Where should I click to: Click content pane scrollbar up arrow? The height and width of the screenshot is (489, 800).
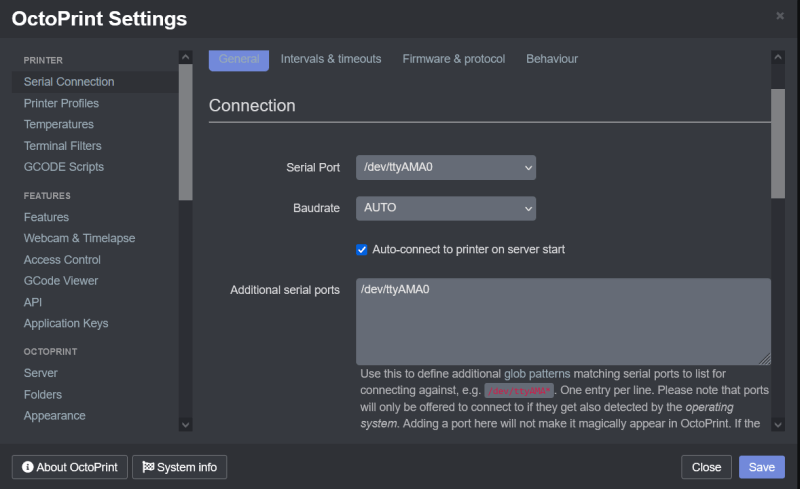click(778, 57)
